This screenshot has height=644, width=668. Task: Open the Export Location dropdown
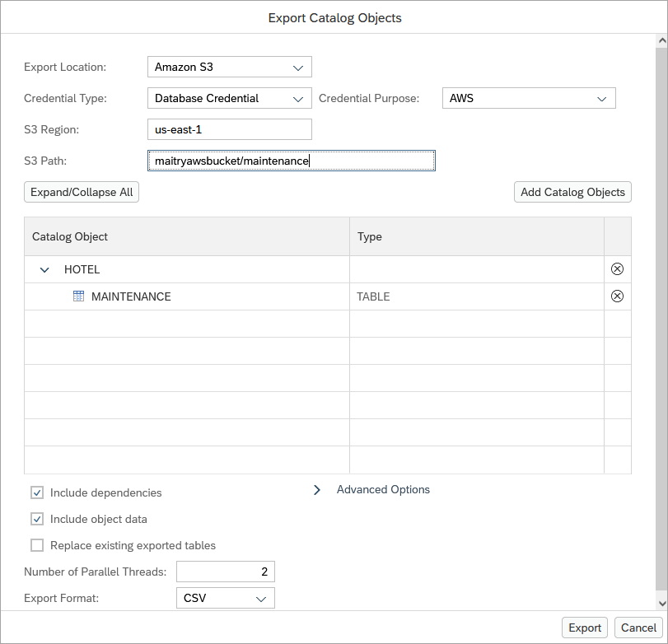[x=230, y=67]
